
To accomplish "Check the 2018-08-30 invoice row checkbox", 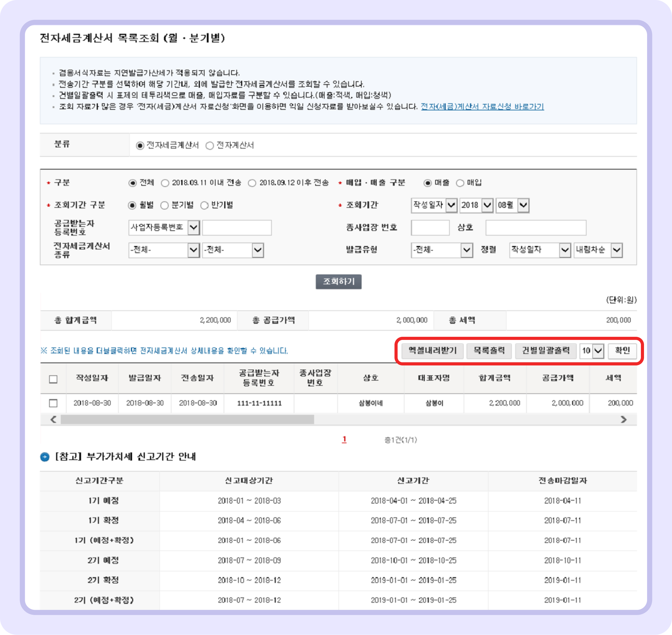I will coord(53,403).
